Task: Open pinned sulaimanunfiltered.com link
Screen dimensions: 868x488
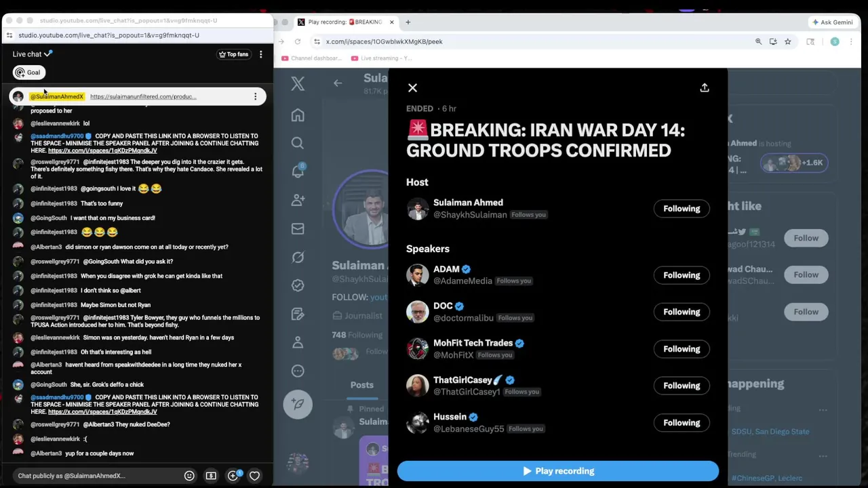Action: 143,96
